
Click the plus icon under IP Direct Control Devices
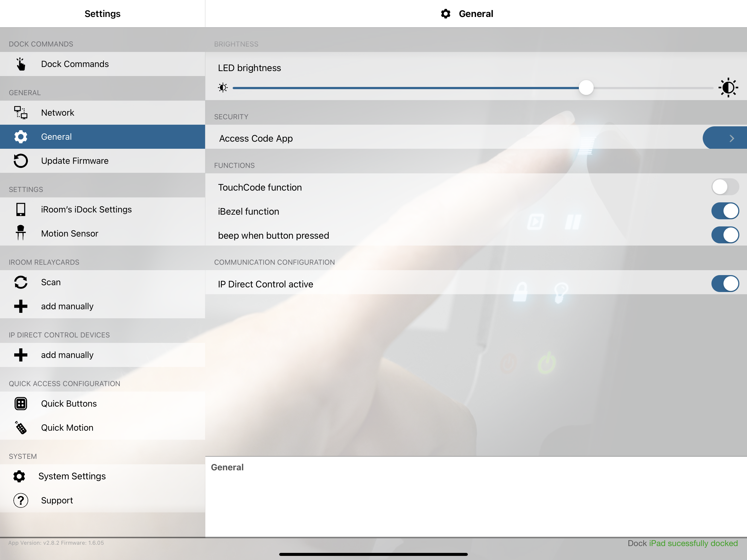(x=21, y=355)
